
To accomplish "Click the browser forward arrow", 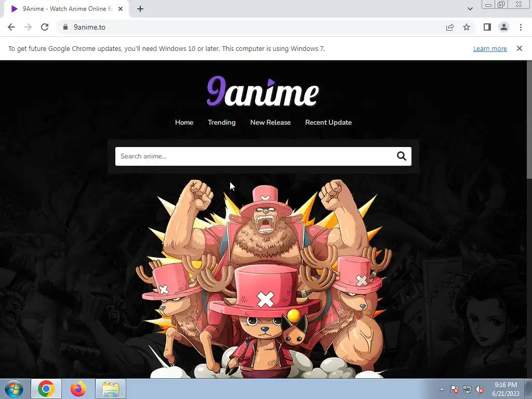I will 28,27.
